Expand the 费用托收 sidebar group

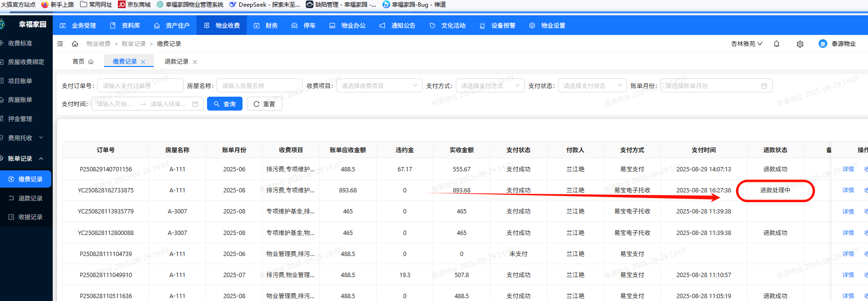[41, 138]
